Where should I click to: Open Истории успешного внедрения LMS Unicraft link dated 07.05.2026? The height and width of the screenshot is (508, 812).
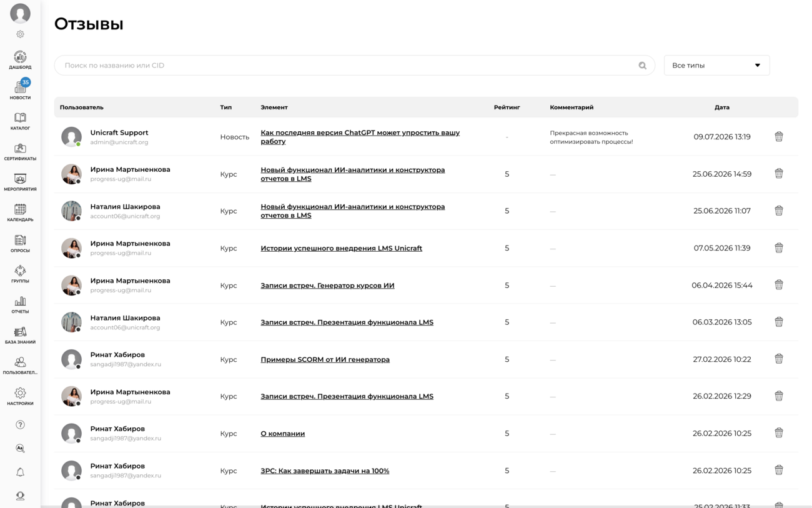pos(341,248)
